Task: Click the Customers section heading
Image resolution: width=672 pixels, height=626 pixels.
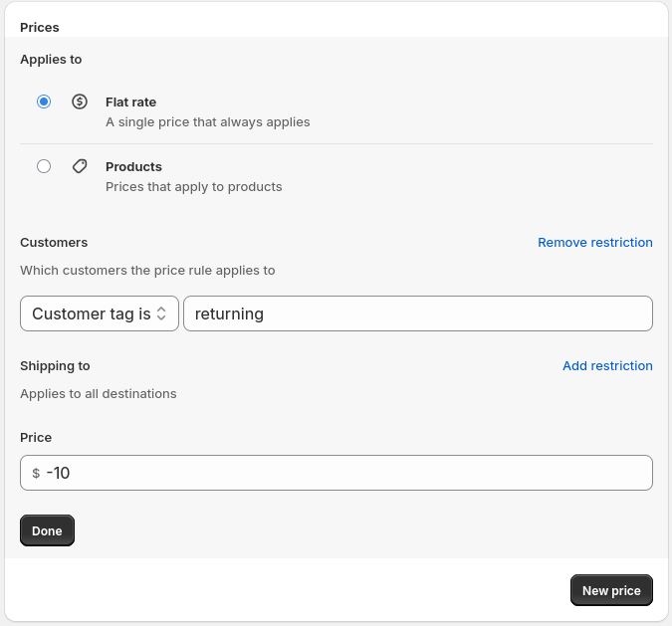Action: click(54, 242)
